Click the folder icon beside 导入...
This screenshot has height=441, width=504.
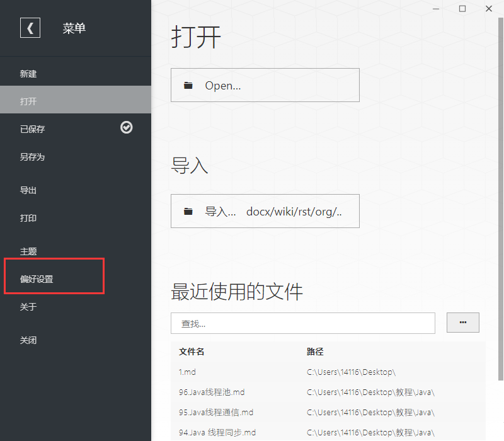tap(188, 211)
